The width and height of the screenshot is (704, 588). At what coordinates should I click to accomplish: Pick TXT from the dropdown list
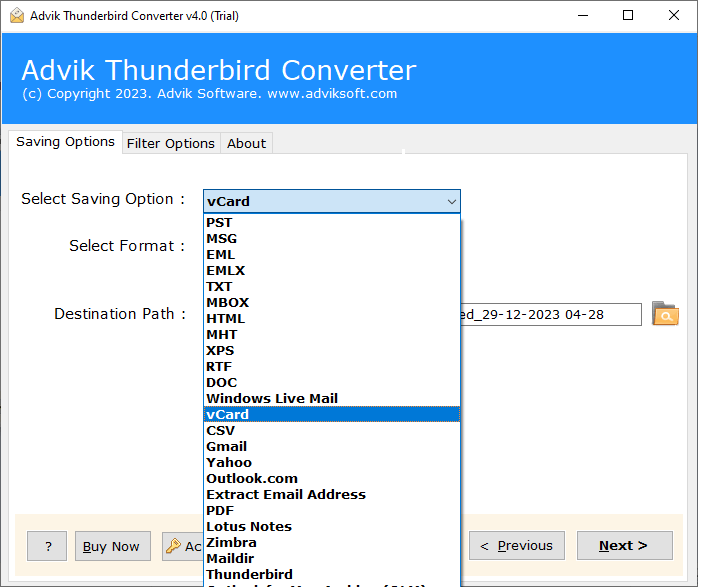coord(332,287)
